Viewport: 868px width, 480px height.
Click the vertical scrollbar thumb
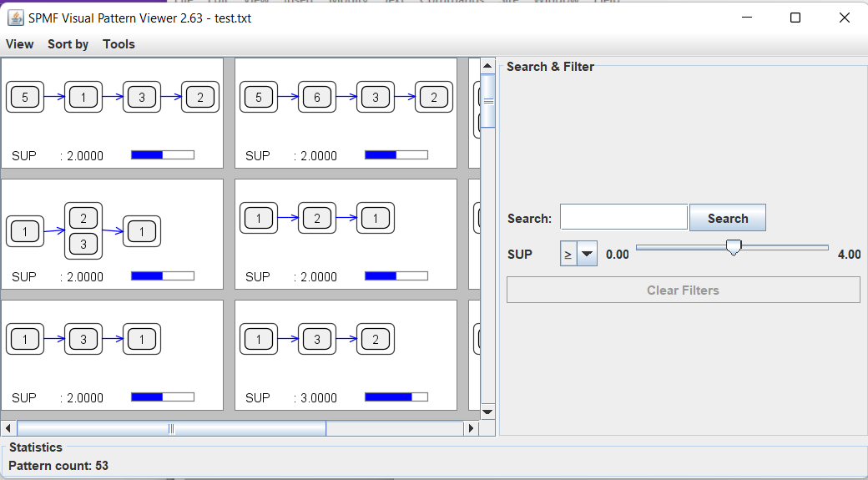coord(488,101)
